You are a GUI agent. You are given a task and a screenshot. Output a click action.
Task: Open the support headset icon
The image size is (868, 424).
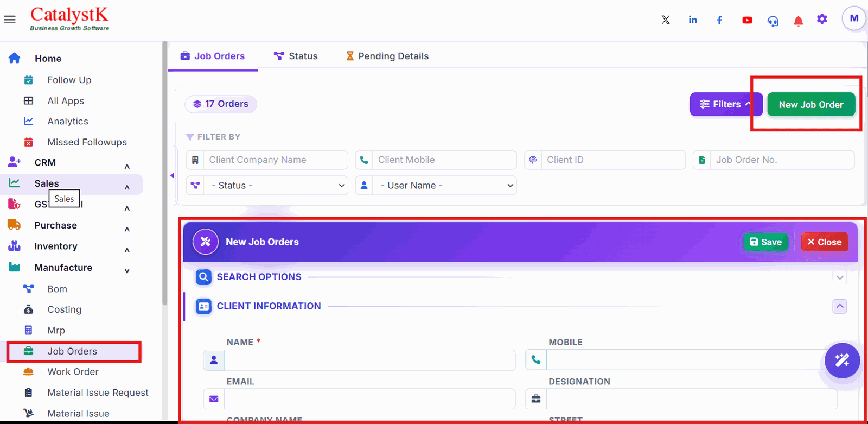773,21
